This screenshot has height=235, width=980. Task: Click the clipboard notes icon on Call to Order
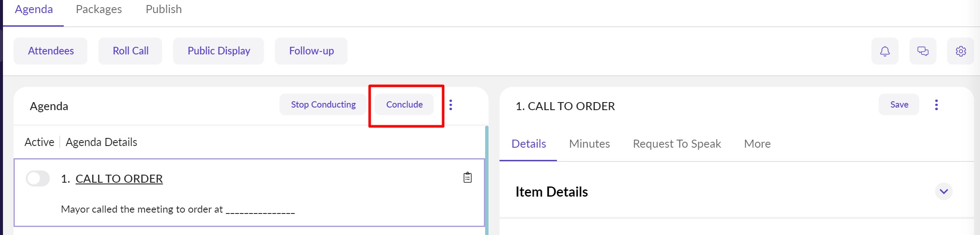(x=467, y=178)
